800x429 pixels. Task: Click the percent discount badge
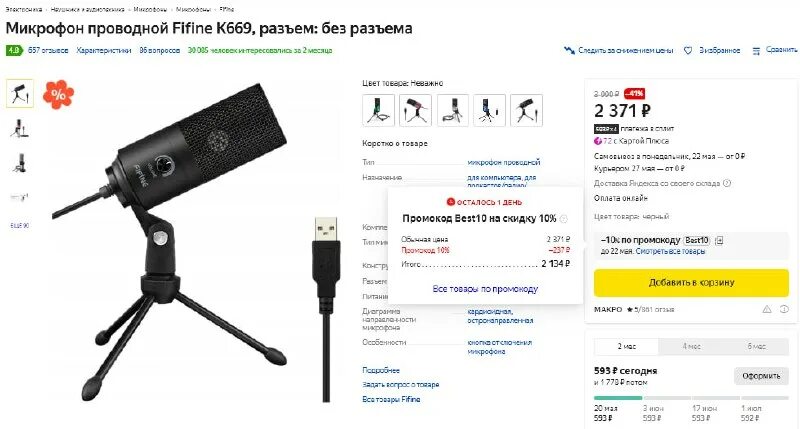point(58,94)
